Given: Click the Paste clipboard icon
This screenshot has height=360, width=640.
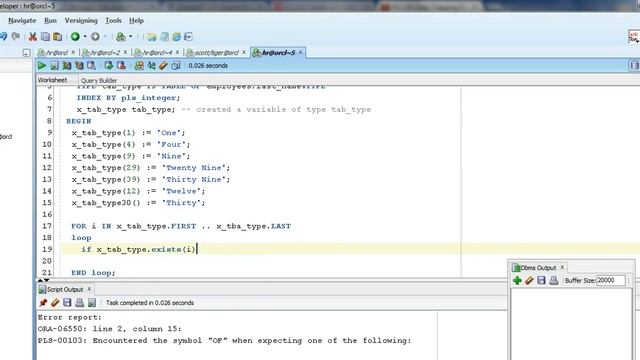Looking at the screenshot, I should pyautogui.click(x=58, y=37).
